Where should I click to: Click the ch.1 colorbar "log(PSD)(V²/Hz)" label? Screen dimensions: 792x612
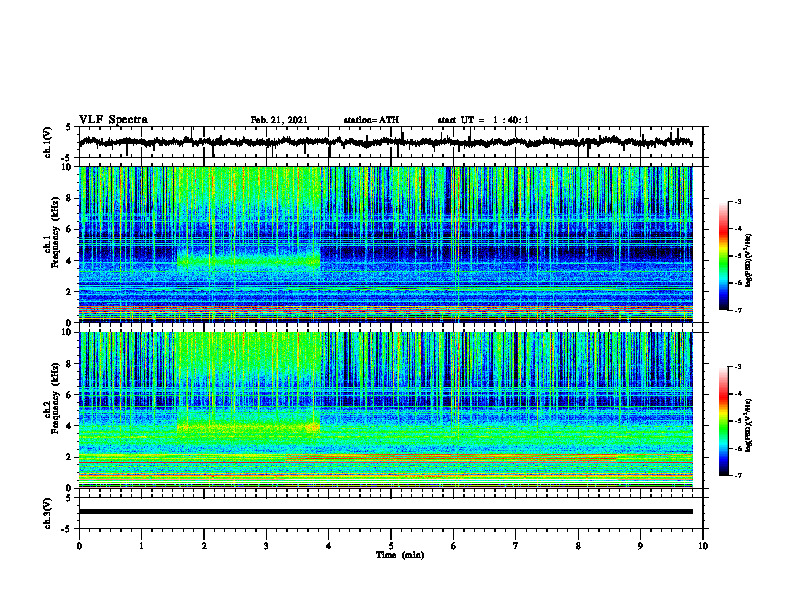click(749, 261)
